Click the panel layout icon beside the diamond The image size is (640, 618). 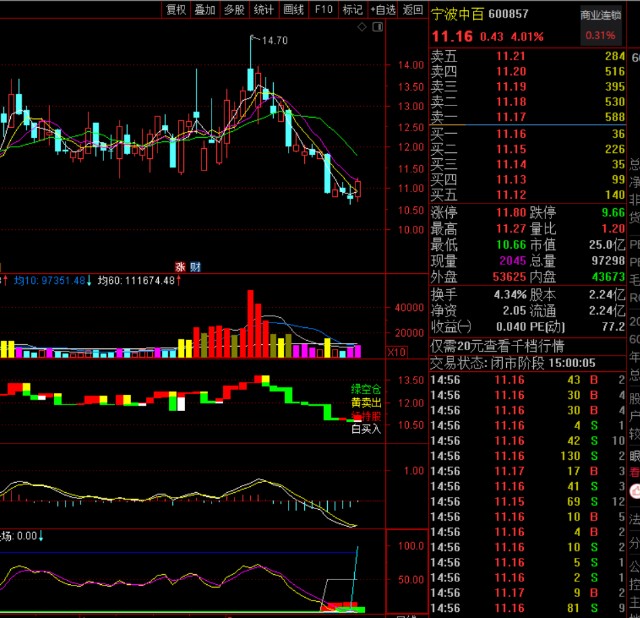pos(378,29)
